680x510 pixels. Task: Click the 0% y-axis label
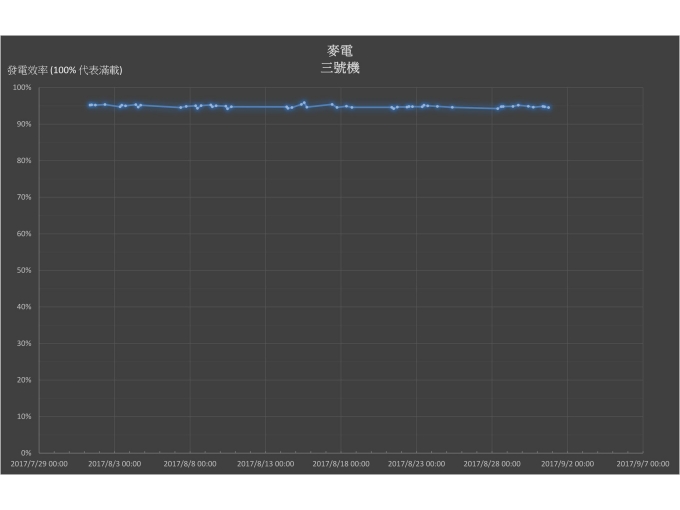pos(26,453)
